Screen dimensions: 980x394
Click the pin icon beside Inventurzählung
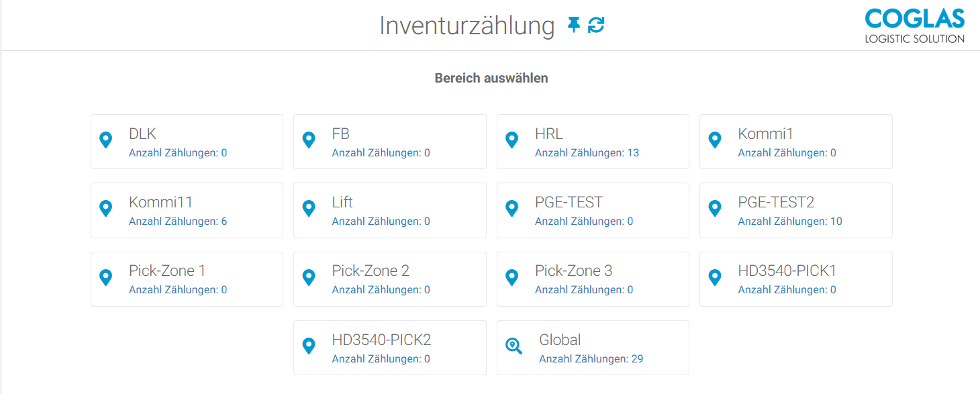click(x=573, y=26)
